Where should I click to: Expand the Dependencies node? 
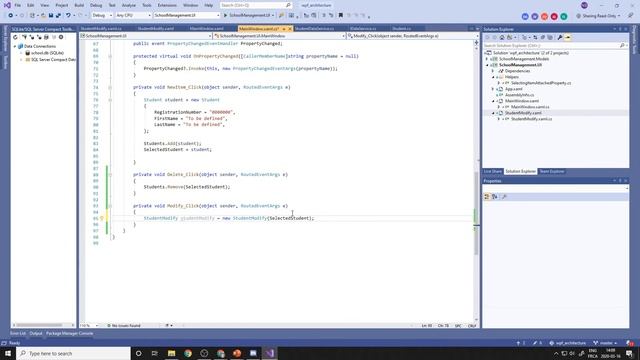click(x=493, y=71)
